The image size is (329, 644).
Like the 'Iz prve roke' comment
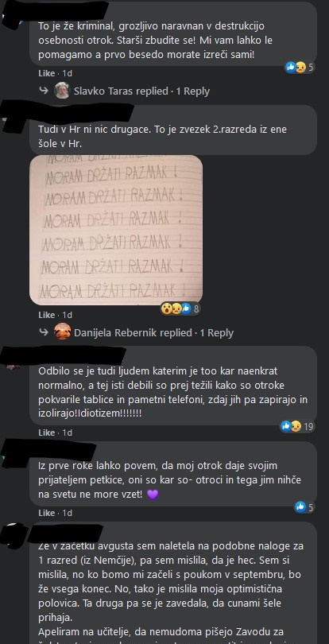click(46, 513)
